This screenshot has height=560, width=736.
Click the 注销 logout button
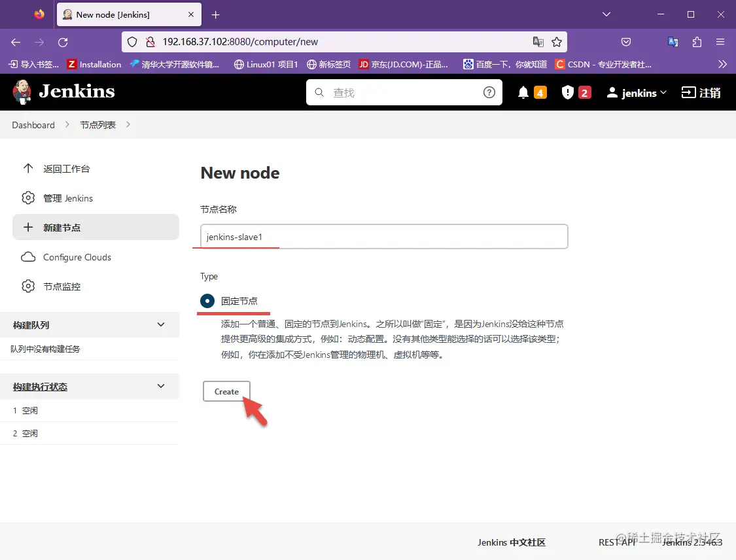tap(701, 92)
